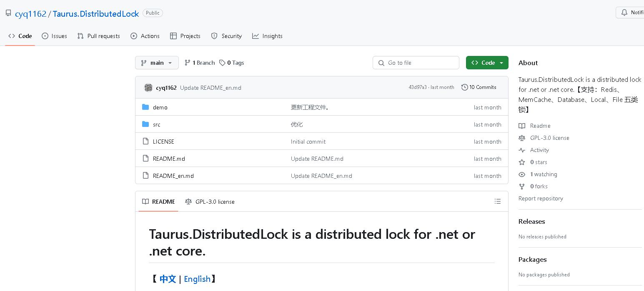Click the Report repository link

(541, 198)
